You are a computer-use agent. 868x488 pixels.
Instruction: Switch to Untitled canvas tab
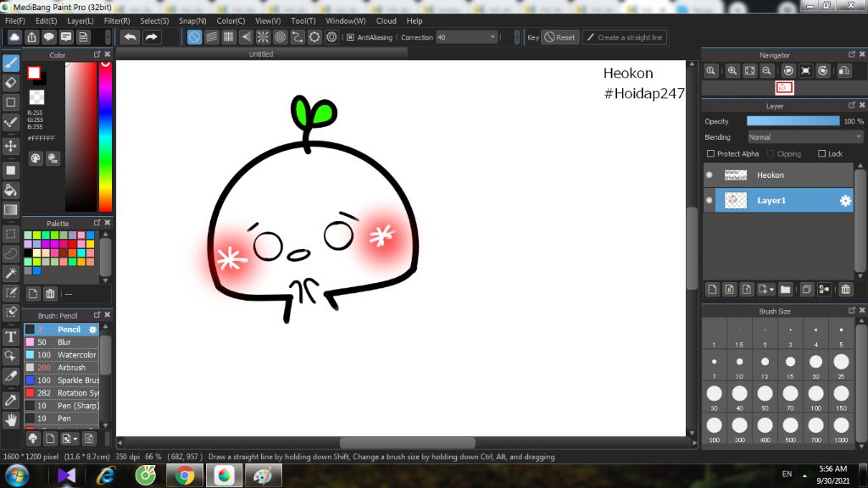coord(261,53)
